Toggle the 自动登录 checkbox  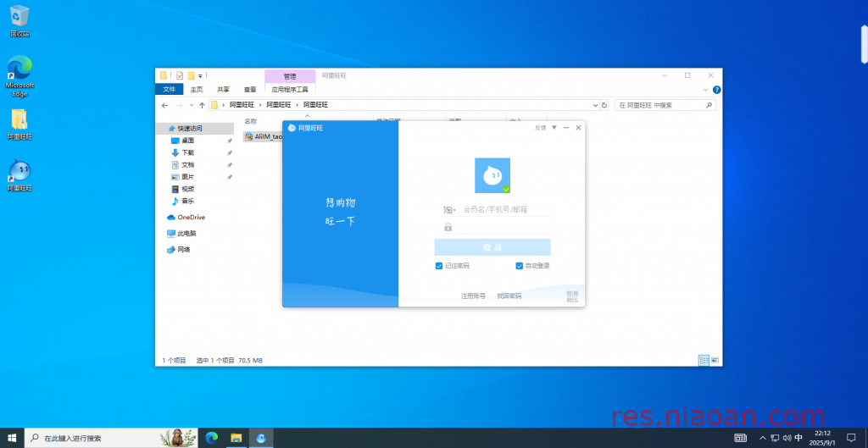point(520,266)
